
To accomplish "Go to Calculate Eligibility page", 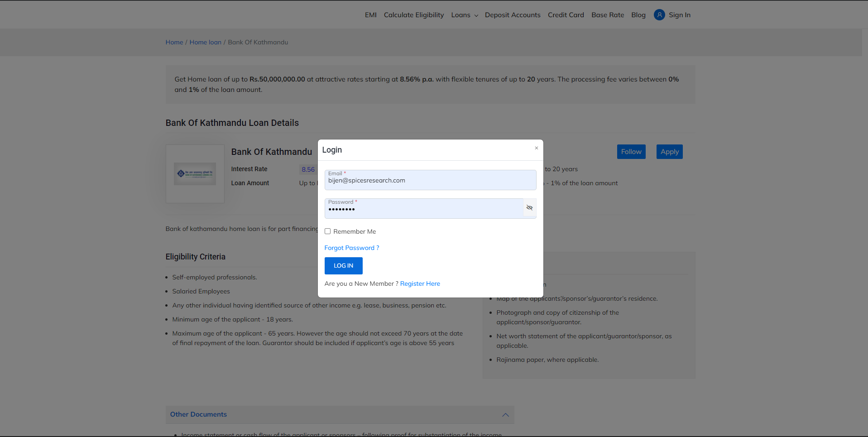I will click(414, 15).
